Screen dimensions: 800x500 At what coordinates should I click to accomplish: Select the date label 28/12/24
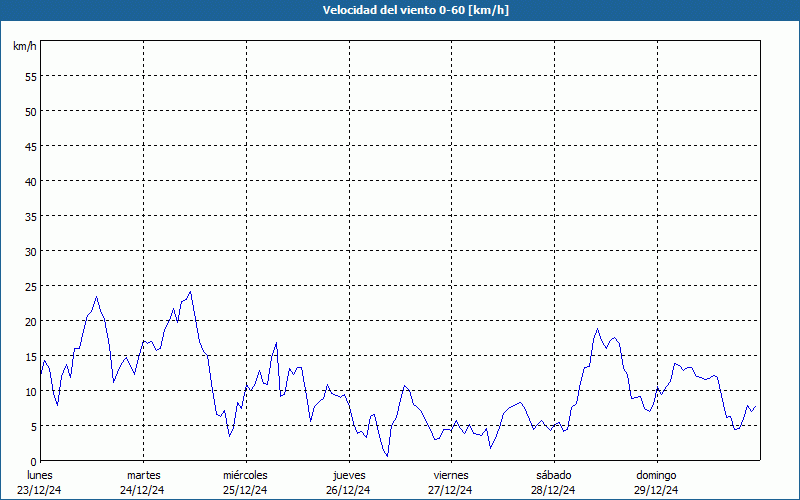(553, 490)
